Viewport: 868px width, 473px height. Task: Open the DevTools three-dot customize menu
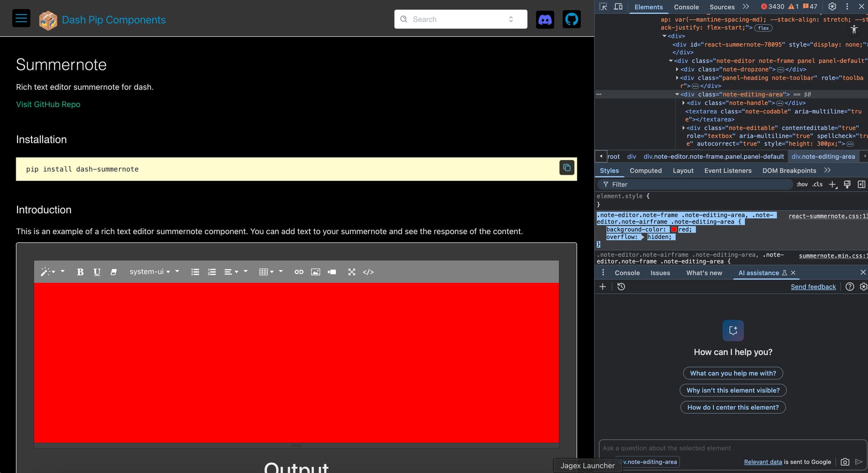pos(847,6)
